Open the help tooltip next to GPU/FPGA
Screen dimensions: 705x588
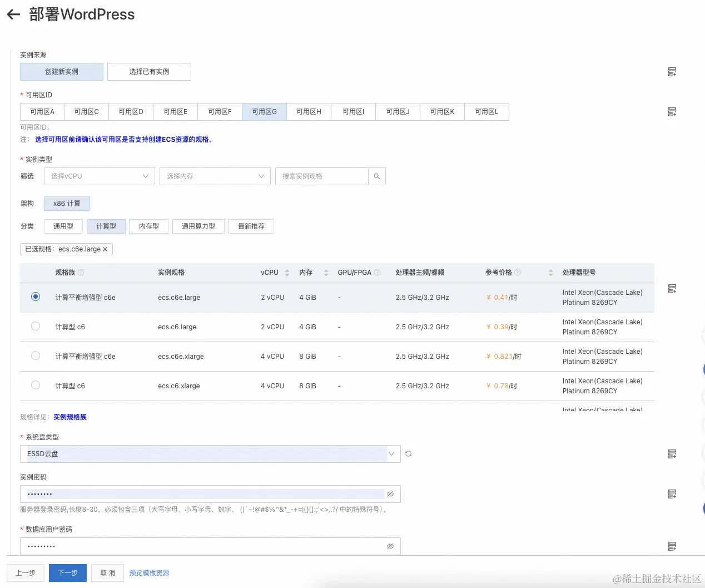pyautogui.click(x=378, y=273)
